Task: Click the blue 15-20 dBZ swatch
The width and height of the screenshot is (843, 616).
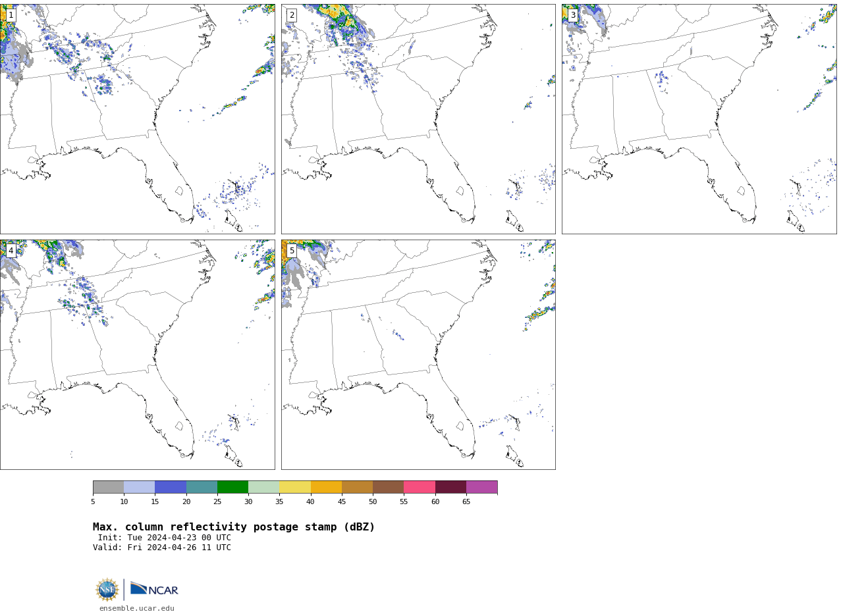Action: [171, 487]
